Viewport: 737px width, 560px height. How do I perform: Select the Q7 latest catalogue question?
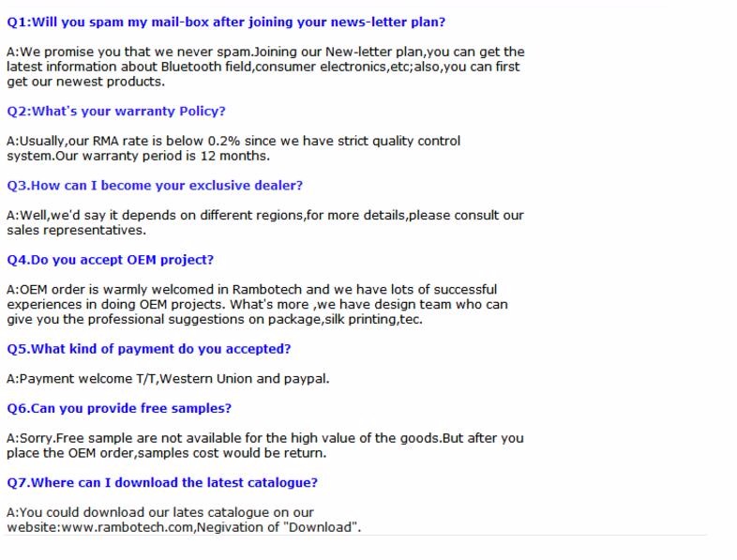point(162,482)
